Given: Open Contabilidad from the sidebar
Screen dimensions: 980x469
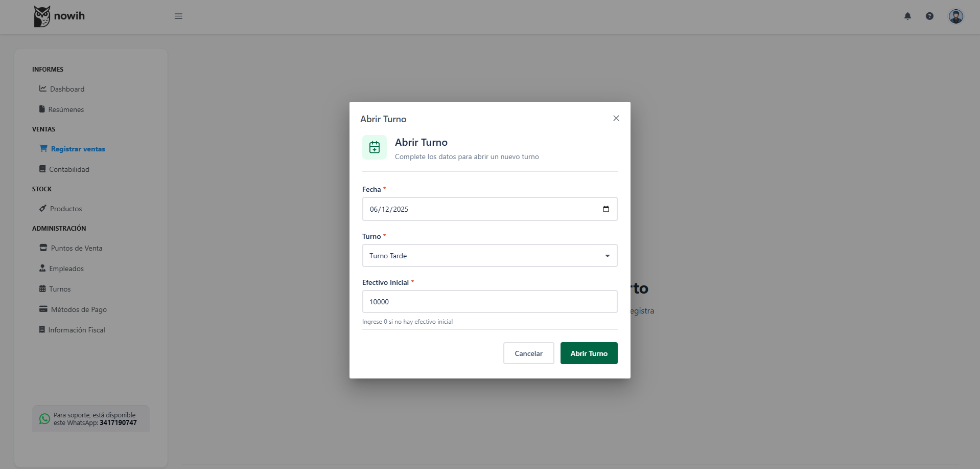Looking at the screenshot, I should 69,169.
